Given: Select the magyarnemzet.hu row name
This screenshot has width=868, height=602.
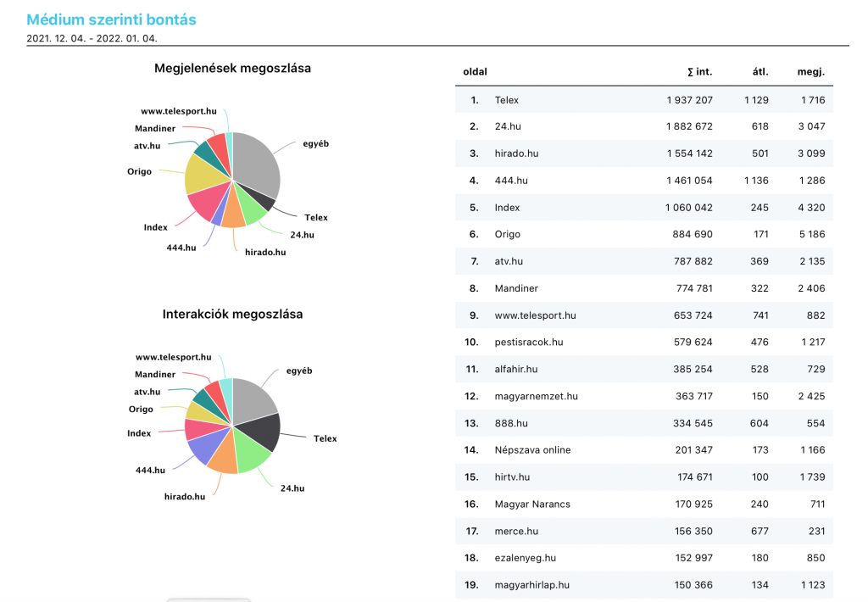Looking at the screenshot, I should tap(537, 397).
